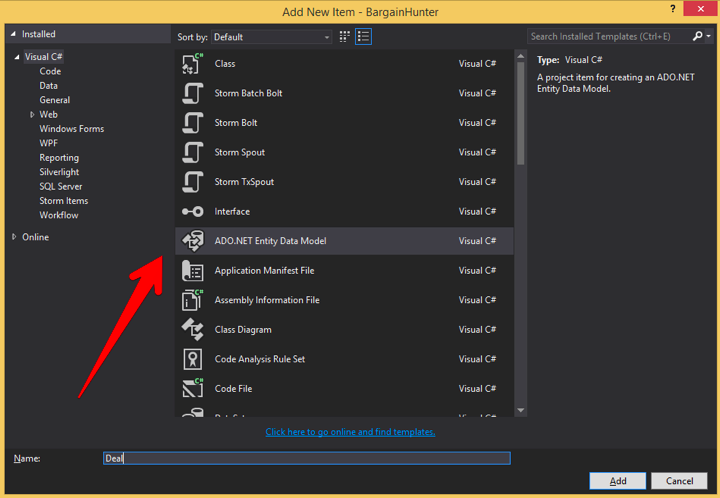Choose the Storm Batch Bolt icon
Image resolution: width=720 pixels, height=498 pixels.
[192, 93]
